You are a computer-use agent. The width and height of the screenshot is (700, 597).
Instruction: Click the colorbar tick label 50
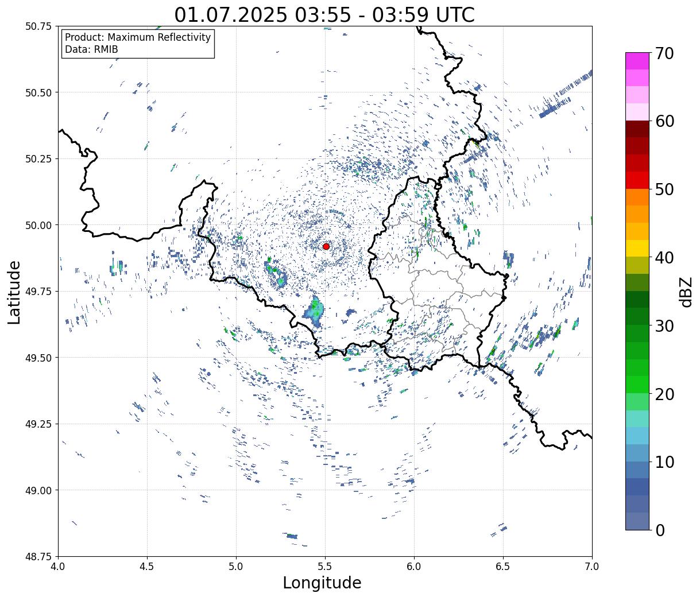[664, 189]
